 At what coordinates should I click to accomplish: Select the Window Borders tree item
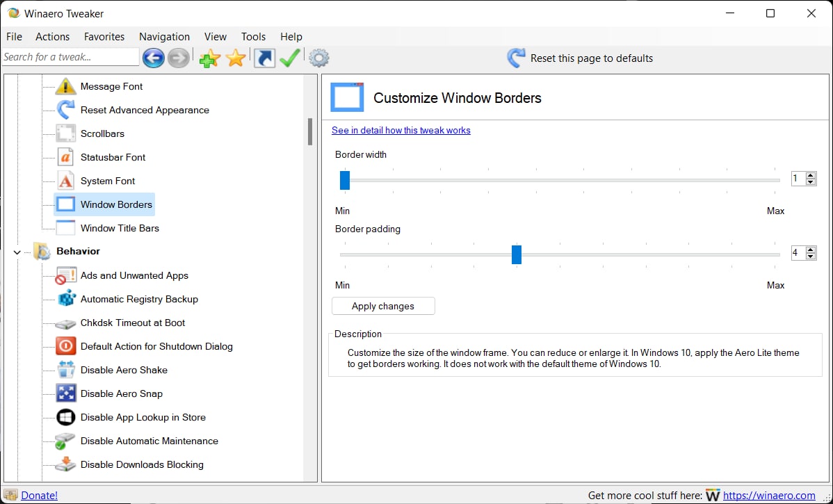tap(105, 204)
